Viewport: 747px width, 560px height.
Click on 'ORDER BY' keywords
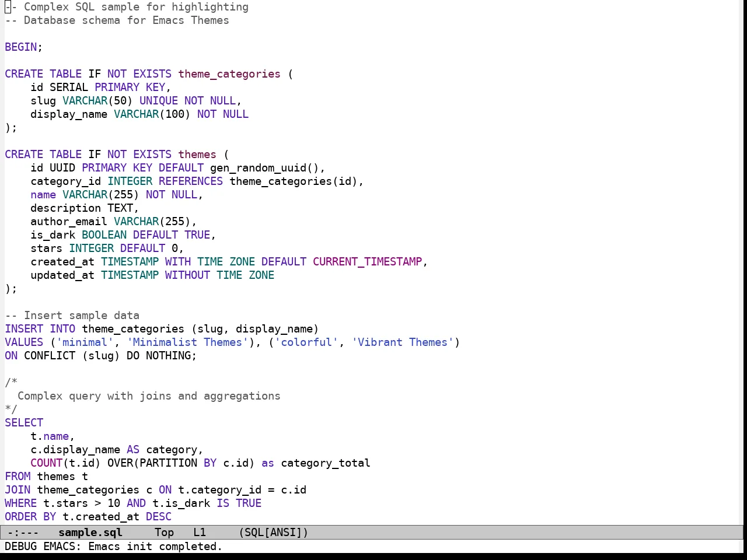tap(30, 517)
